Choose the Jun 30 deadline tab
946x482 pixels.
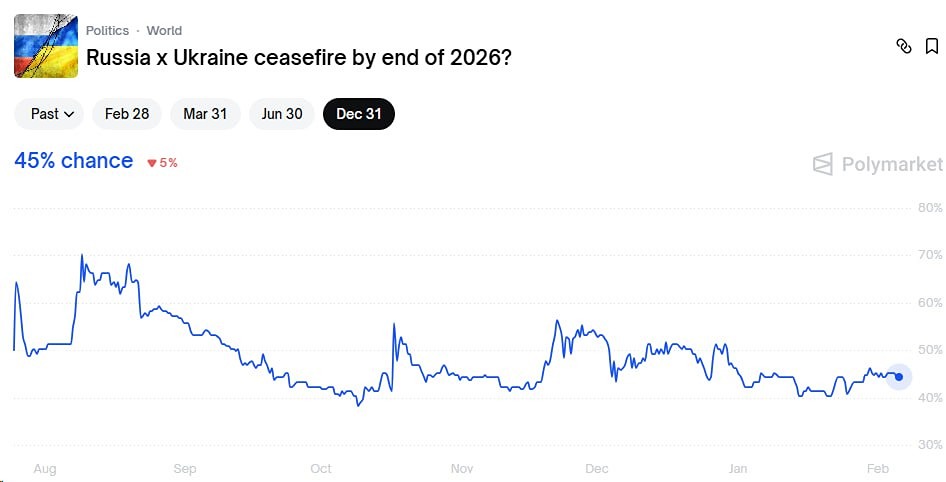click(x=282, y=114)
